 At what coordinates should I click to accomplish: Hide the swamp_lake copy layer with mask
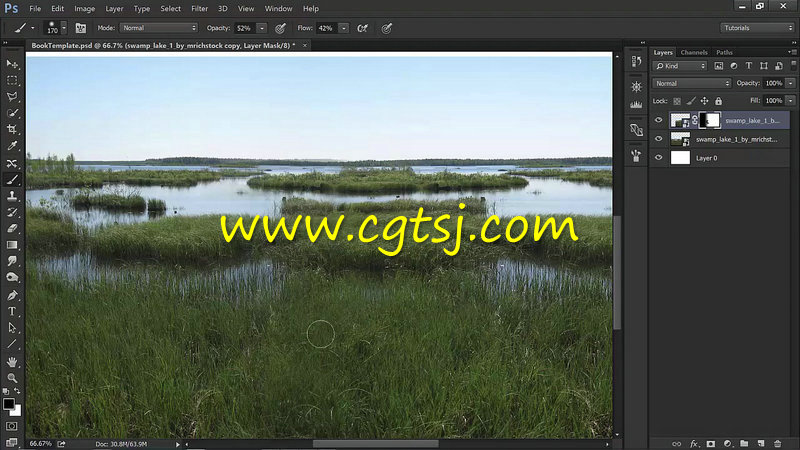click(659, 120)
